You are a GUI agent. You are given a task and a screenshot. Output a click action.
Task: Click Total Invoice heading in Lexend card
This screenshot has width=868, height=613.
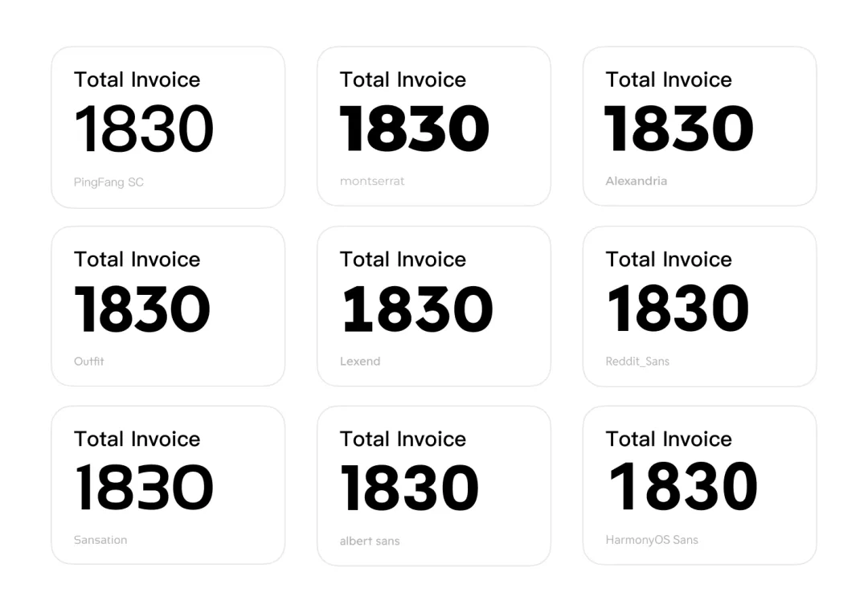403,260
